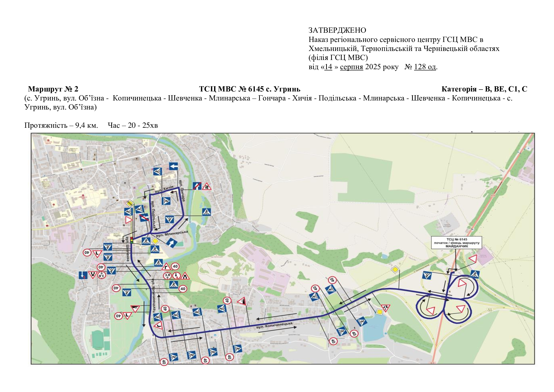Click the diagonal white-arrow blue sign
Screen dimensions: 554x392
[171, 243]
